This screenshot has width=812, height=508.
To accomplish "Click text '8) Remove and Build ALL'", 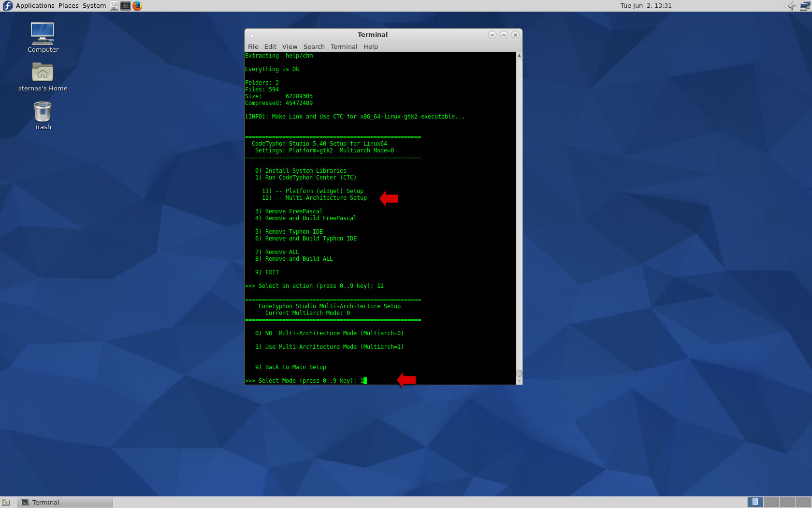I will (294, 259).
